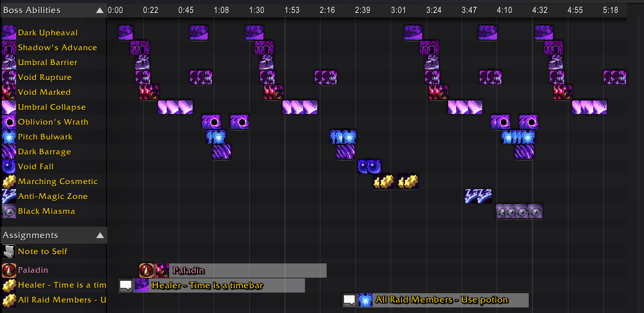Select the Shadow's Advance ability icon in the list

pos(9,47)
